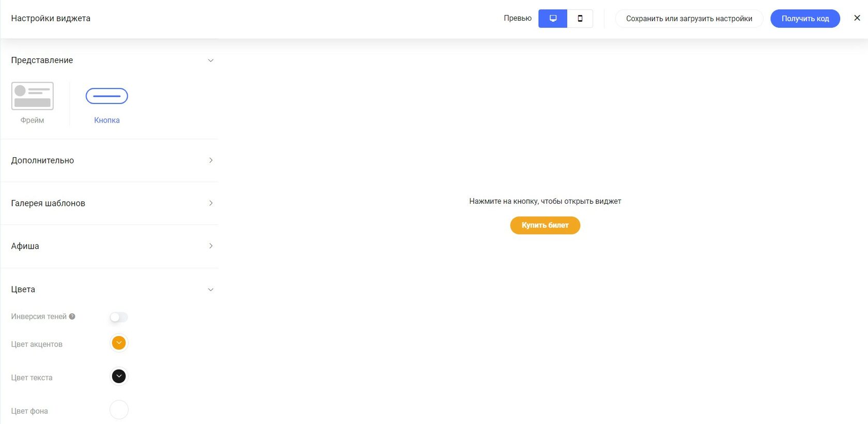Screen dimensions: 868x424
Task: Select the Фрейм presentation thumbnail
Action: (x=33, y=96)
